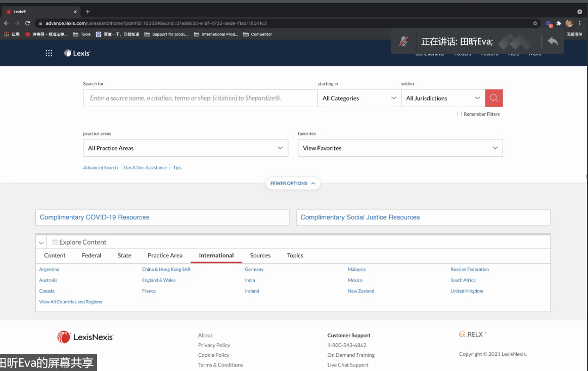
Task: Open South Africa link
Action: (463, 281)
